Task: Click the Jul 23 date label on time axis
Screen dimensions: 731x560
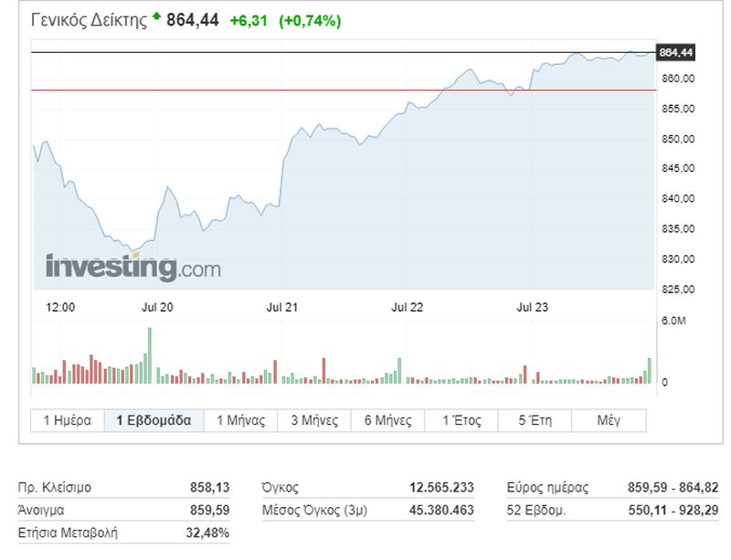Action: 533,307
